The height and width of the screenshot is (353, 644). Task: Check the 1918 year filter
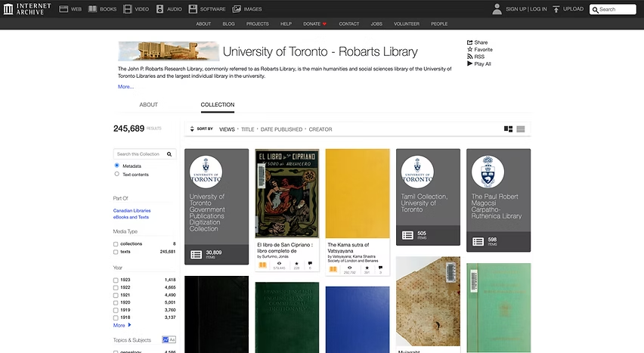(116, 317)
